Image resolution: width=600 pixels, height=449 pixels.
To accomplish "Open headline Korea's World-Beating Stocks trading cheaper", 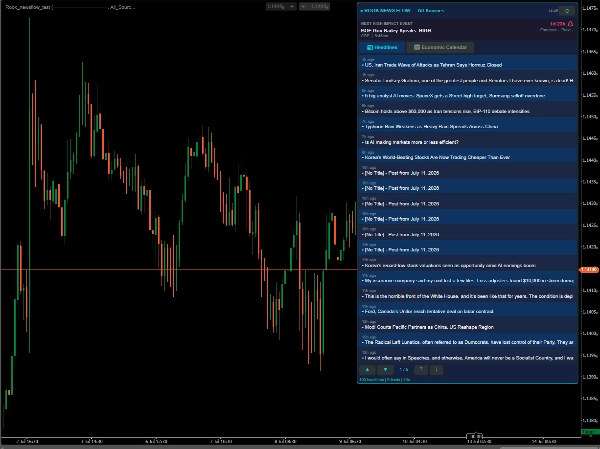I will (468, 155).
